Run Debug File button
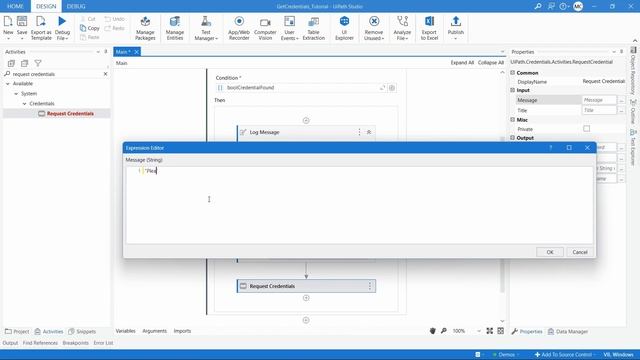This screenshot has width=640, height=360. [x=62, y=28]
